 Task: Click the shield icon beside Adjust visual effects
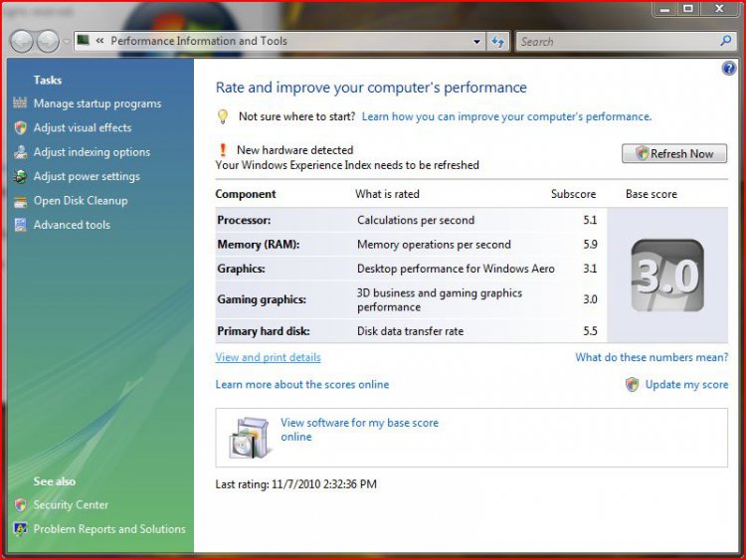click(20, 127)
